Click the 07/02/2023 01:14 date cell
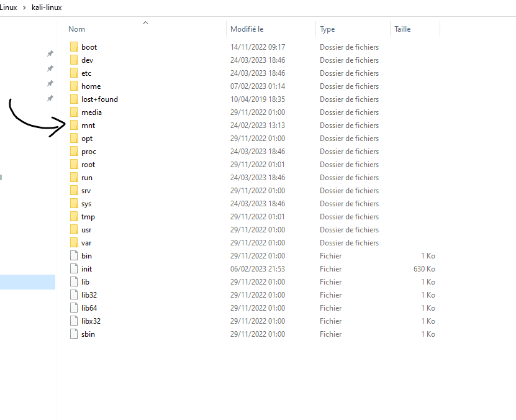Viewport: 516px width, 420px height. (258, 86)
